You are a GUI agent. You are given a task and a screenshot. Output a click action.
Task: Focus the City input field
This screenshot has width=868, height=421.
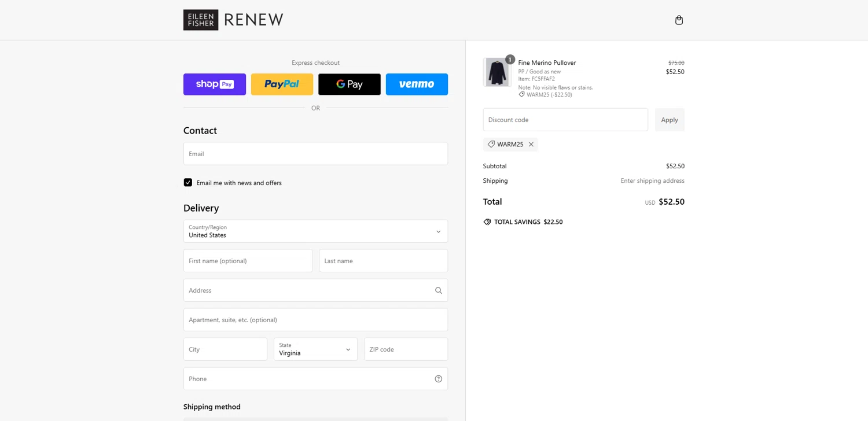point(225,349)
